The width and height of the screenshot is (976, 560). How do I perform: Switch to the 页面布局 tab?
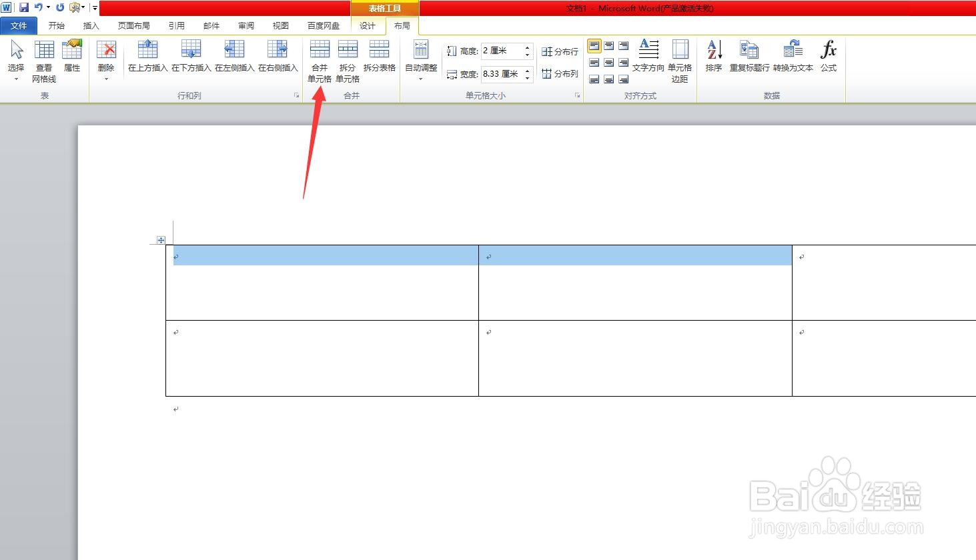click(133, 25)
